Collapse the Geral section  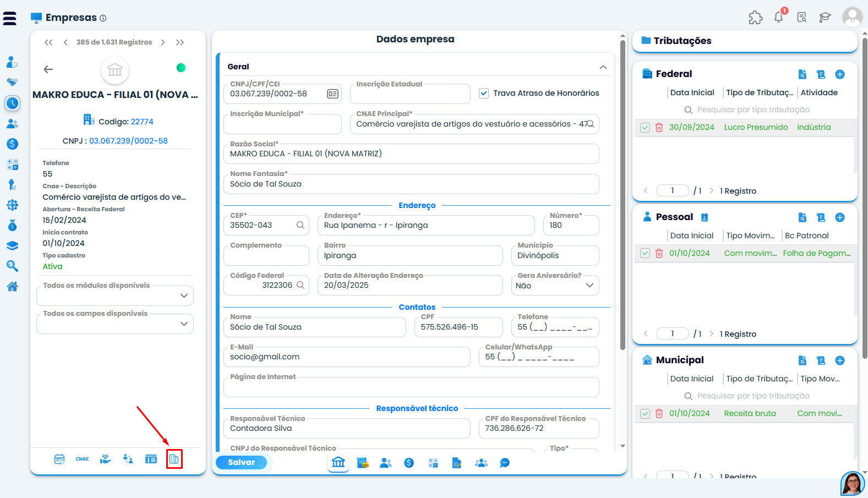pyautogui.click(x=603, y=67)
